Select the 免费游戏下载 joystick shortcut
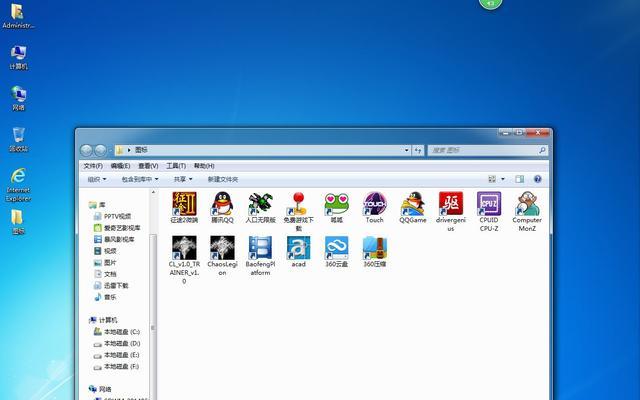 [298, 211]
